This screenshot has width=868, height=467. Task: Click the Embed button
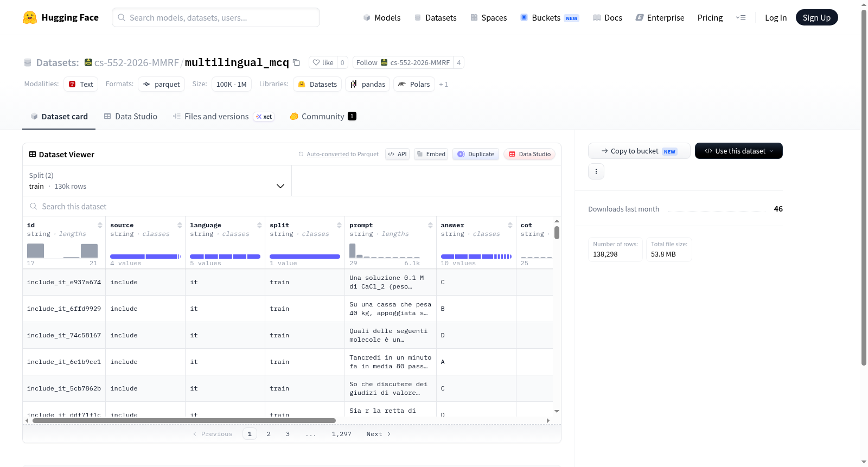click(431, 154)
